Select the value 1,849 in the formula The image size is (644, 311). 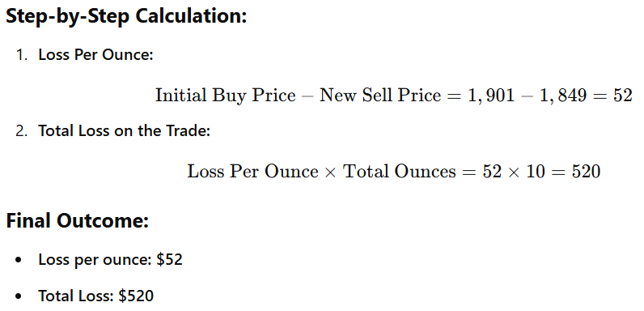[x=562, y=96]
